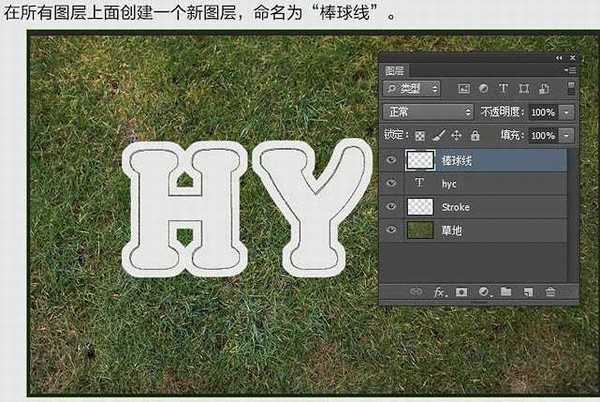This screenshot has width=600, height=402.
Task: Click the layer style fx icon
Action: [438, 292]
